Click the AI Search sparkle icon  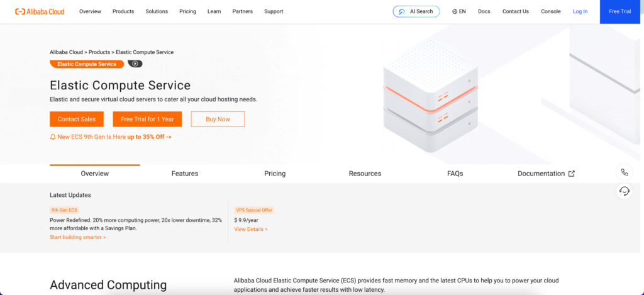pyautogui.click(x=402, y=11)
